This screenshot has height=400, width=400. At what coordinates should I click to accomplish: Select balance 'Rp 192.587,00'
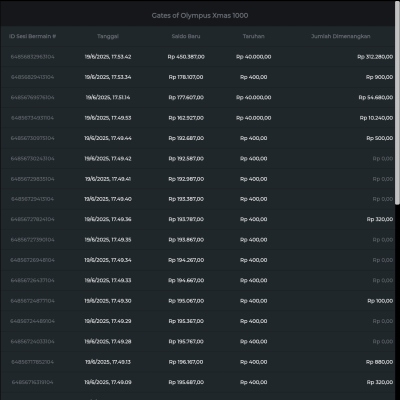tap(186, 159)
